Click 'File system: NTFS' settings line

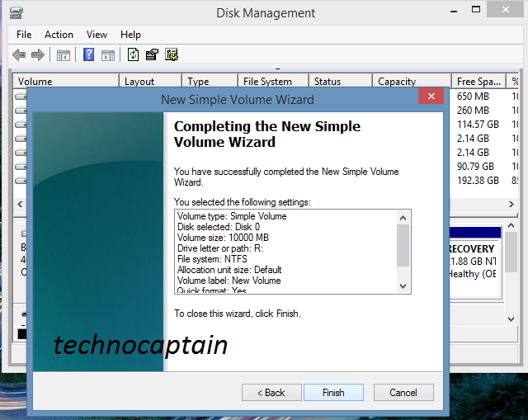tap(212, 259)
